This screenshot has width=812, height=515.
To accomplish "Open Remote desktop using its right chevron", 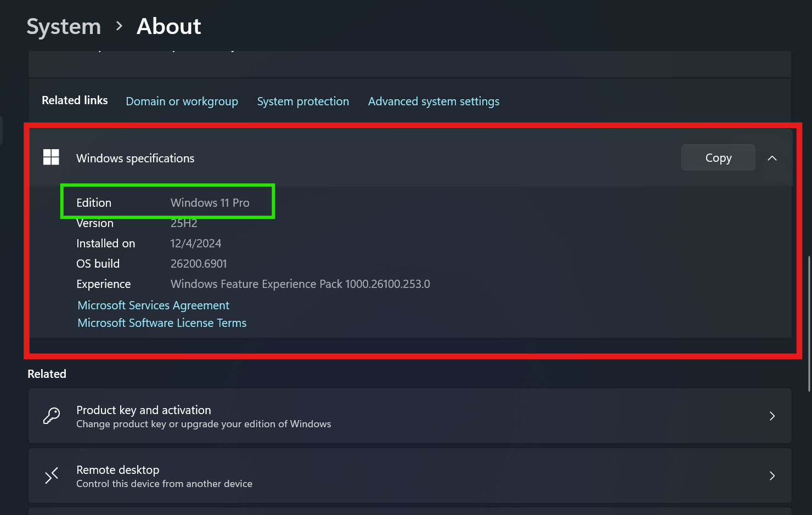I will (x=772, y=476).
